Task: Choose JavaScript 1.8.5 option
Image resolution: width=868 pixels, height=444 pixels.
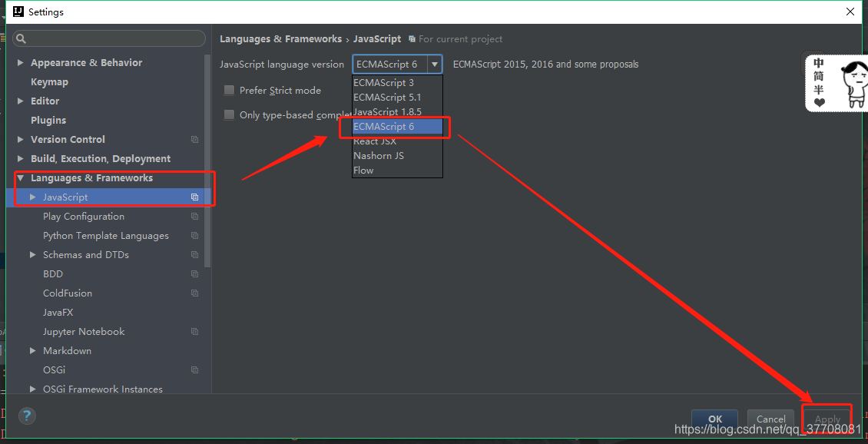Action: point(397,112)
